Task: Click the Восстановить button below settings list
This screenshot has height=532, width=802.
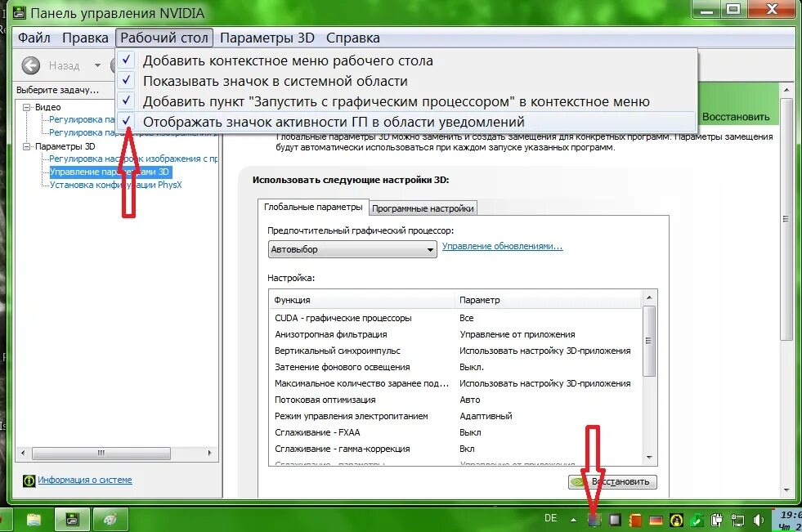Action: [x=612, y=481]
